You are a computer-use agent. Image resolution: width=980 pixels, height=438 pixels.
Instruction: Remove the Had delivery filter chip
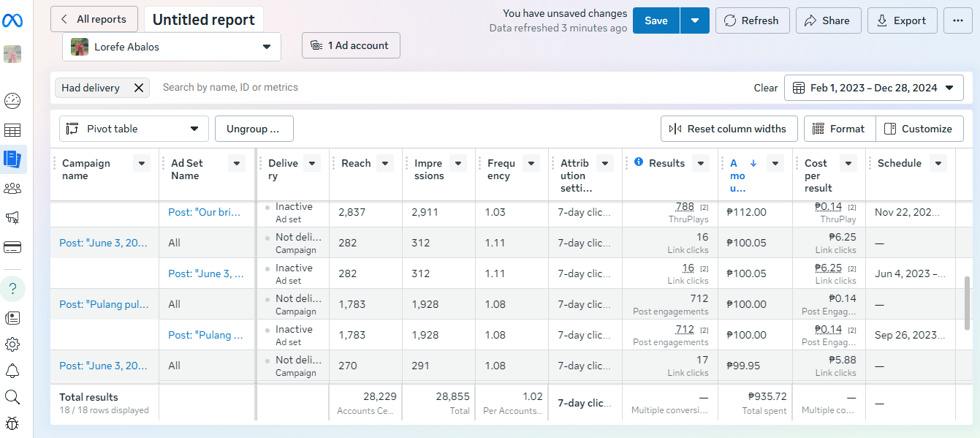click(138, 88)
